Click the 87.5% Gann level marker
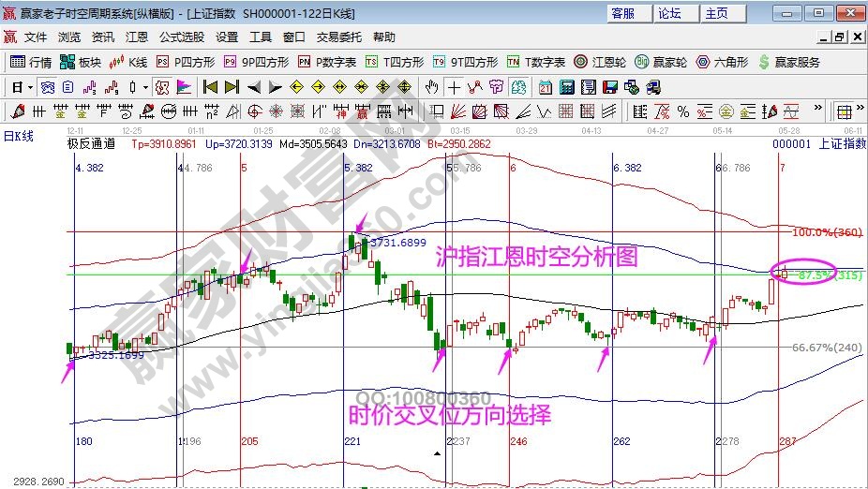Screen dimensions: 868x489 point(805,273)
